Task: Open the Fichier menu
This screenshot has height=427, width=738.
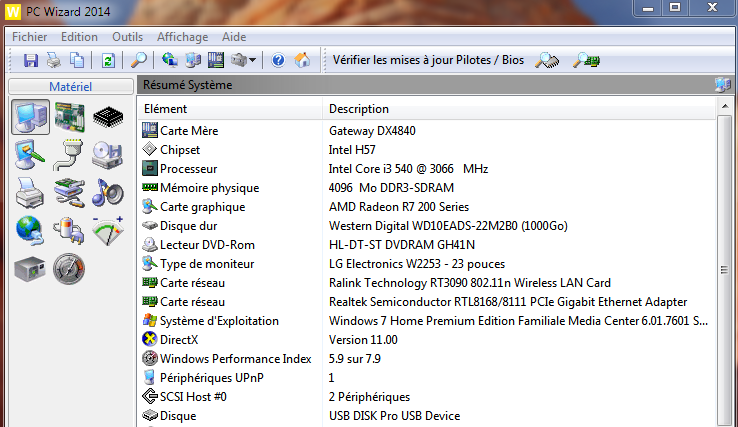Action: [x=30, y=37]
